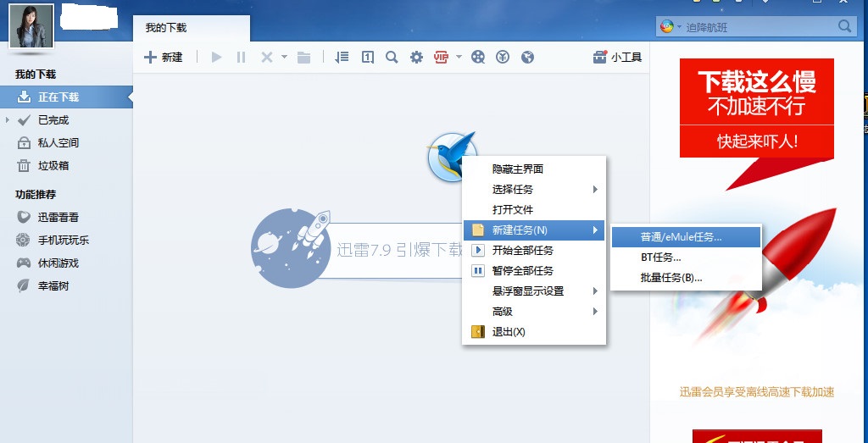Click the start task play icon

[216, 57]
